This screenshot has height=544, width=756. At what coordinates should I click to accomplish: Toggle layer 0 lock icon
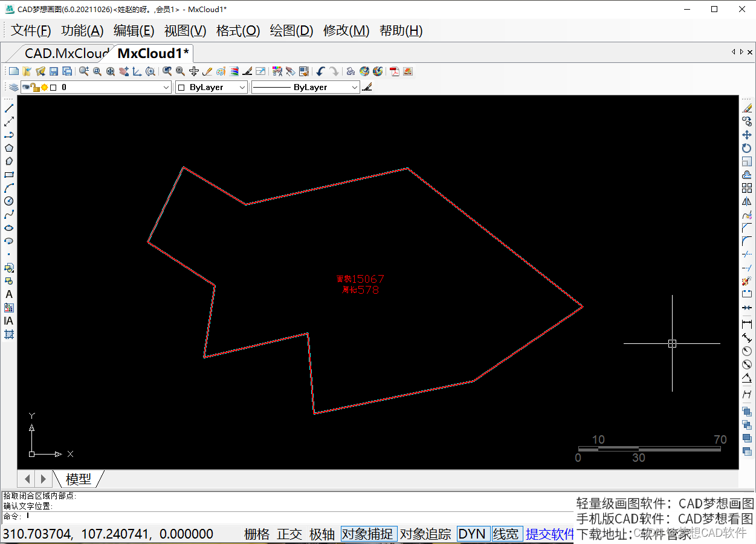coord(35,88)
